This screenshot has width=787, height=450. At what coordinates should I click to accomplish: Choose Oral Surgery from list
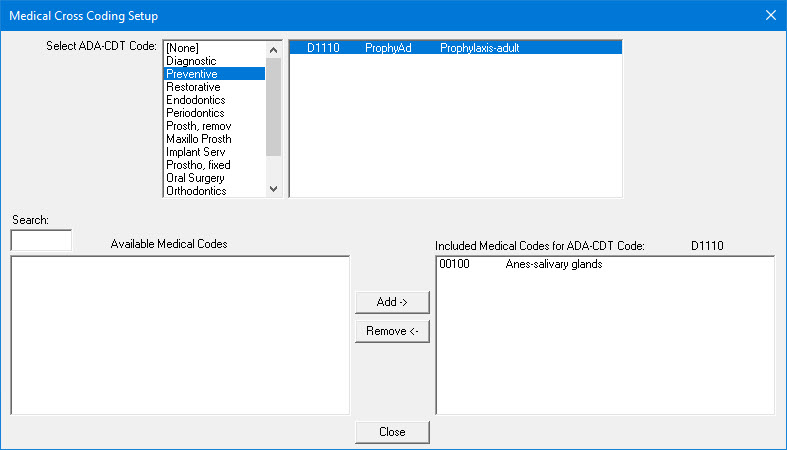(195, 178)
